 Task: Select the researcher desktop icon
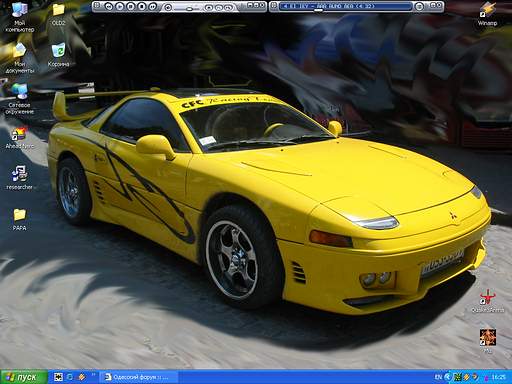[19, 178]
